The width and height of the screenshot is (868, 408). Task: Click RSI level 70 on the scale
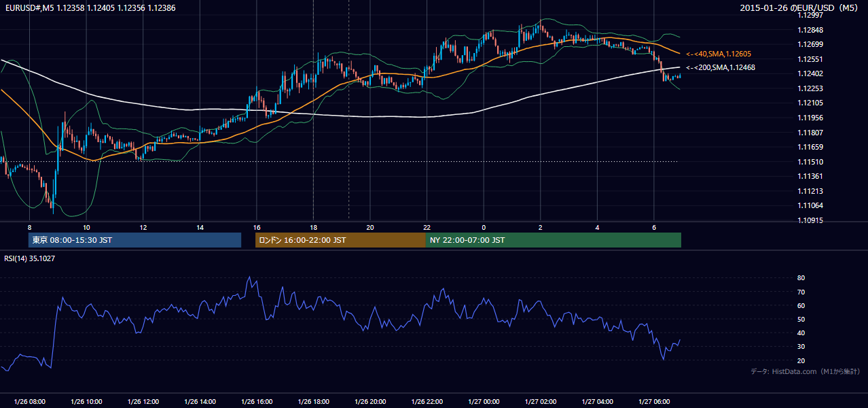801,292
